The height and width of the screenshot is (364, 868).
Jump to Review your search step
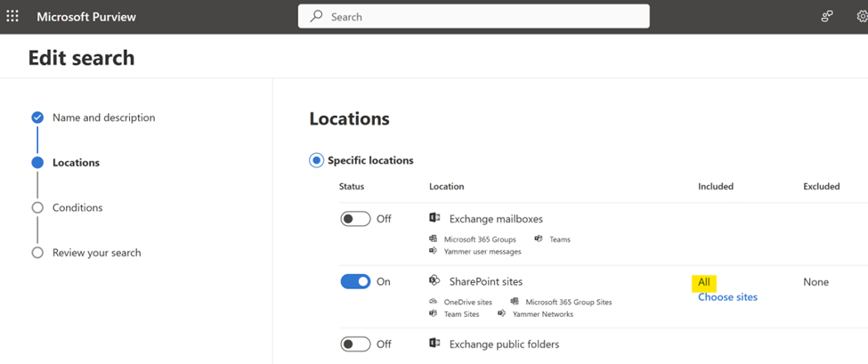point(96,253)
